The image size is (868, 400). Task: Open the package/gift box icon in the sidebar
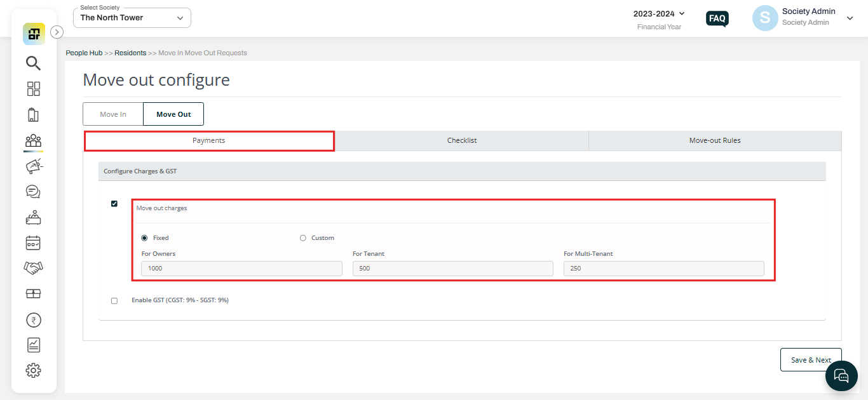pyautogui.click(x=34, y=293)
